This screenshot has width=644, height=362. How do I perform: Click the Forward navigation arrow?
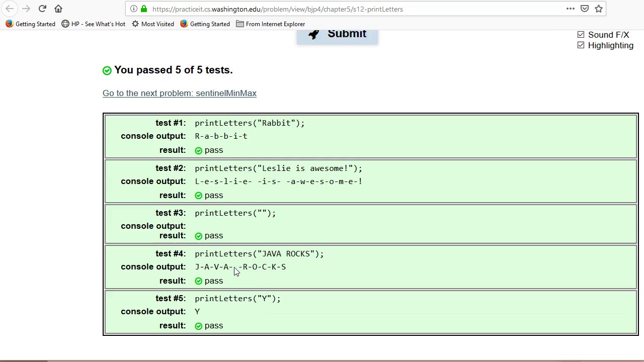[x=26, y=9]
